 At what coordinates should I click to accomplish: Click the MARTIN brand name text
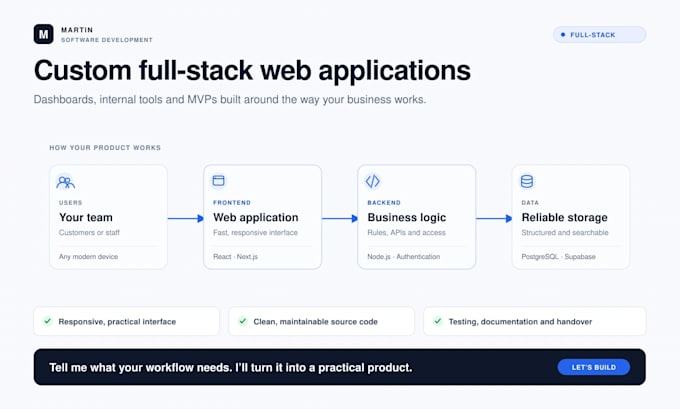pos(77,30)
